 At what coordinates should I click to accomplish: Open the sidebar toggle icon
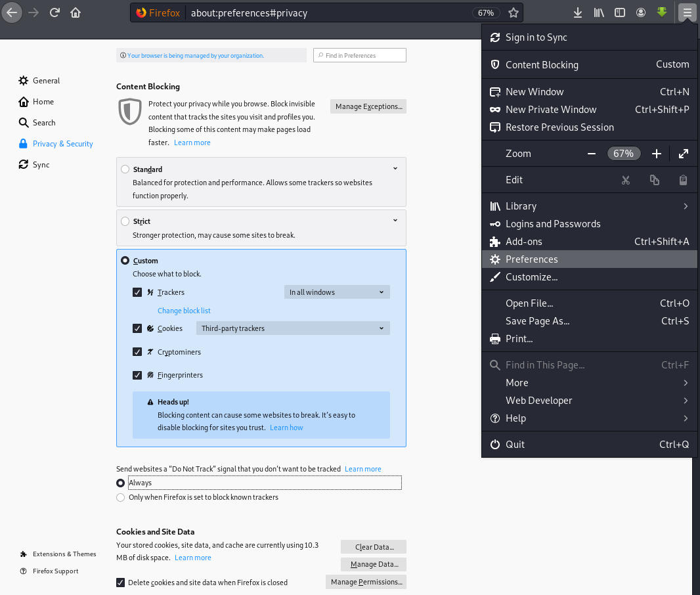(619, 12)
